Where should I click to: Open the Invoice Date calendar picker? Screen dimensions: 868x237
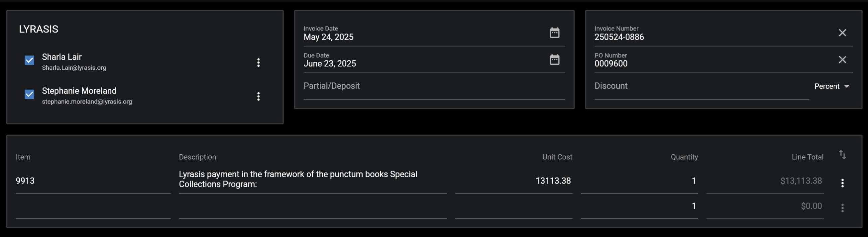[554, 33]
